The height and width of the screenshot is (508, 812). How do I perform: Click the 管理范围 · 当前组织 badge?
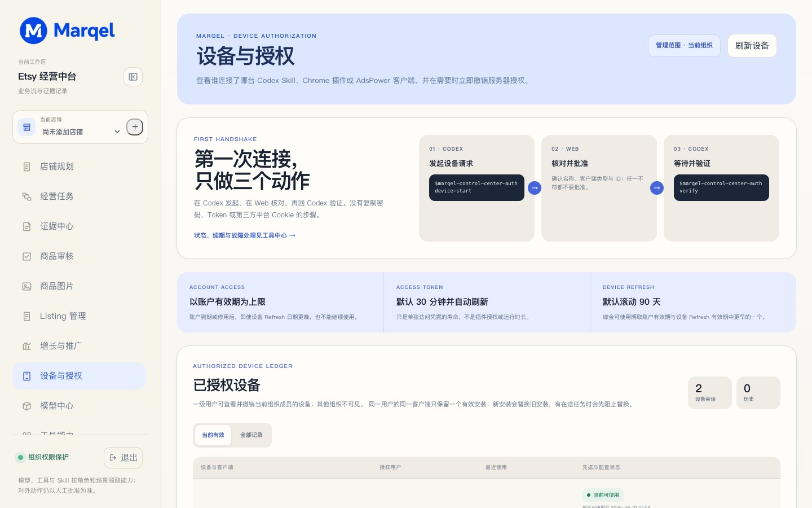point(684,45)
